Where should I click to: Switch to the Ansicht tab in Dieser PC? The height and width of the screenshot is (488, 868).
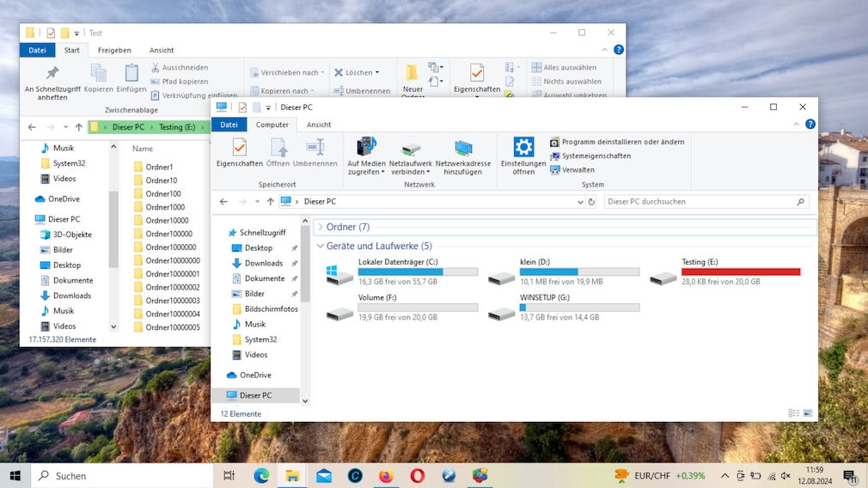click(319, 125)
